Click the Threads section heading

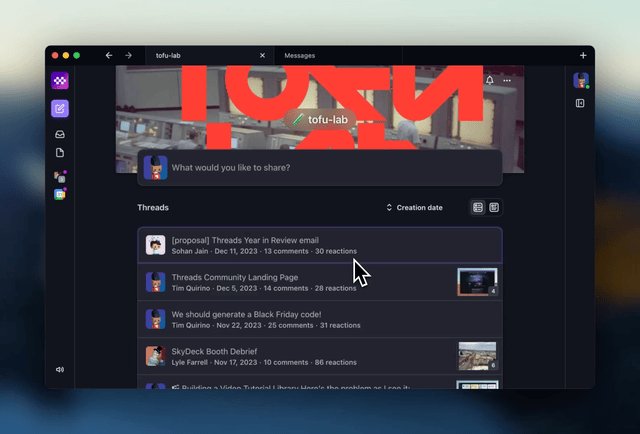coord(153,207)
